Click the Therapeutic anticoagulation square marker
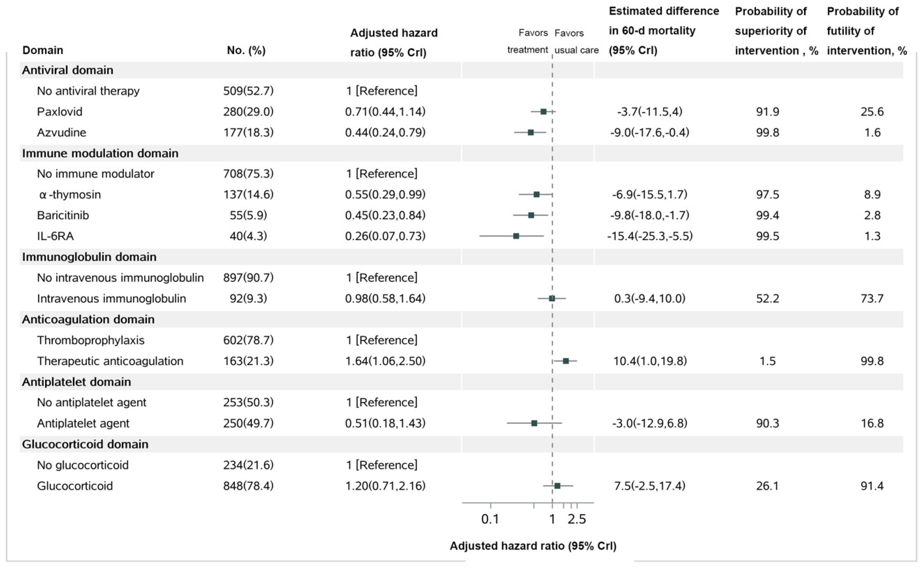The image size is (924, 568). [566, 361]
